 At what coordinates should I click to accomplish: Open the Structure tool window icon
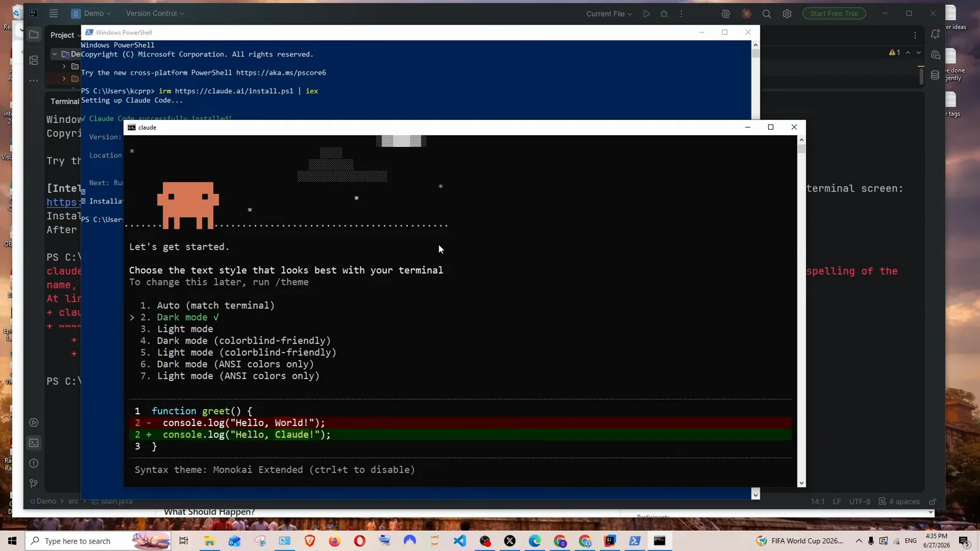click(x=34, y=60)
